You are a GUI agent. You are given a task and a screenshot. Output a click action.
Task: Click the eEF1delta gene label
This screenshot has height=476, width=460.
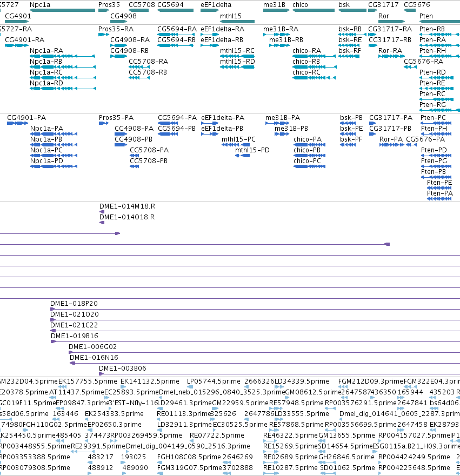(216, 5)
